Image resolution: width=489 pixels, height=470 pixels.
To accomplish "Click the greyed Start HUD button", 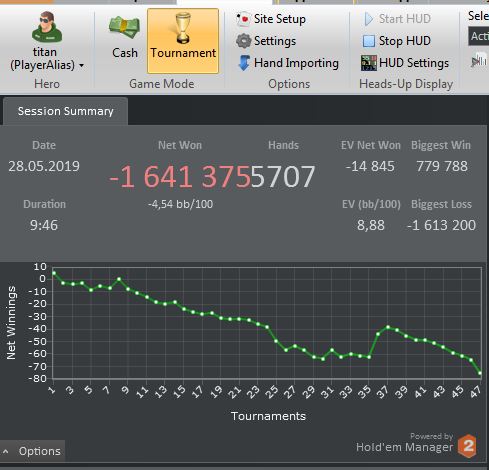I will 397,19.
